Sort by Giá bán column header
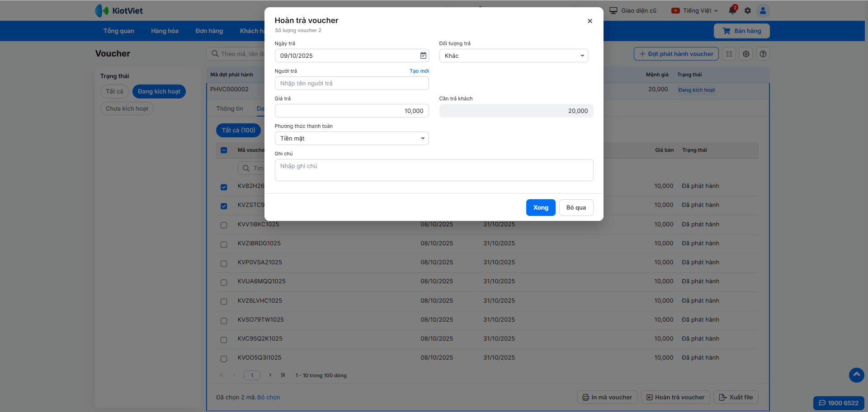The width and height of the screenshot is (868, 412). [x=665, y=150]
